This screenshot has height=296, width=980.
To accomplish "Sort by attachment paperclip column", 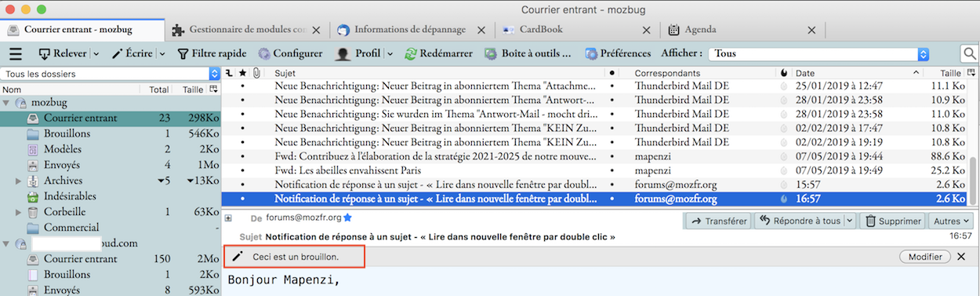I will (x=256, y=72).
